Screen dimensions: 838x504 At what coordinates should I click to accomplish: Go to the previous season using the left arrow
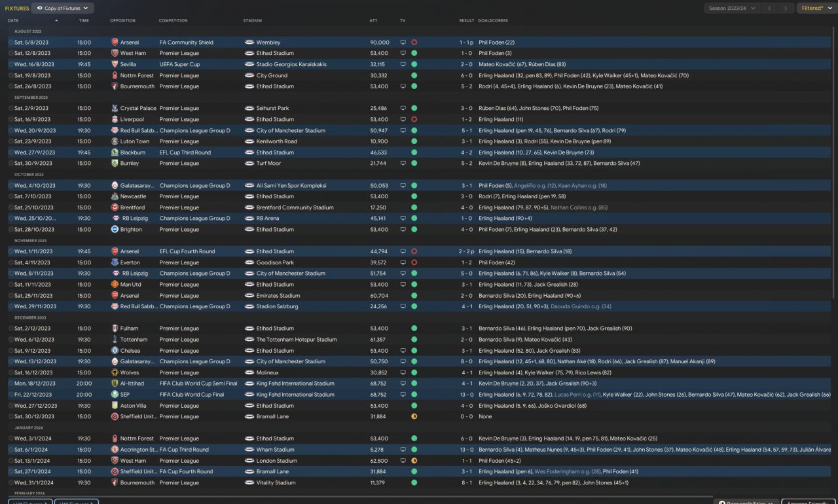[770, 9]
